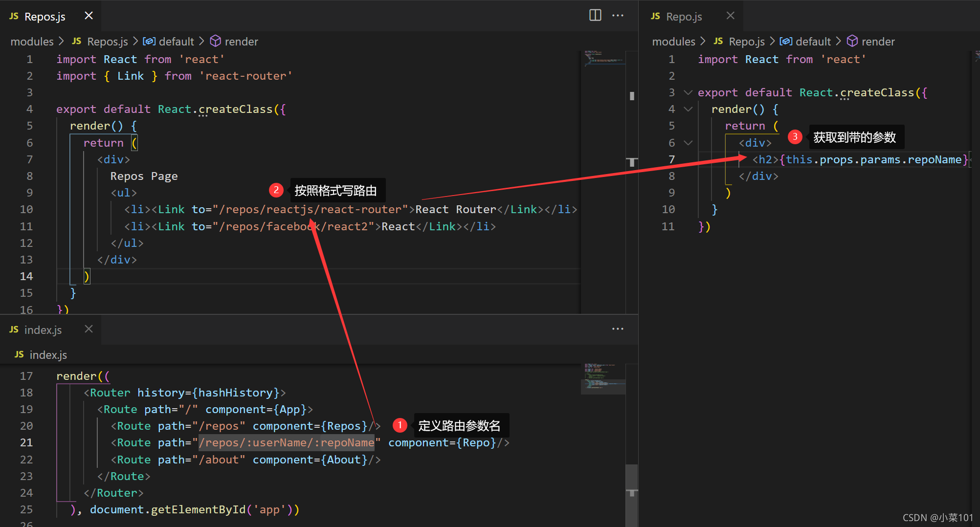Click 'createClass' in Repos.js line 4
Screen dimensions: 980x527
coord(235,109)
